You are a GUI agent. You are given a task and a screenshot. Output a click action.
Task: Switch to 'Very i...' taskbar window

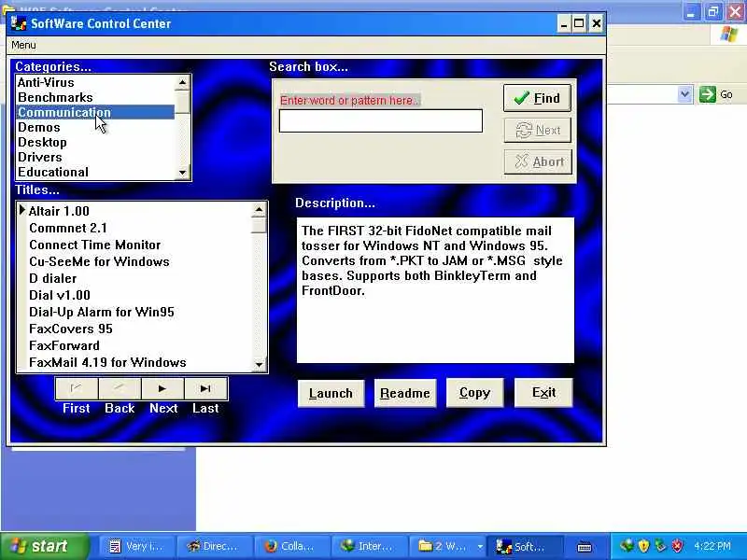tap(137, 546)
